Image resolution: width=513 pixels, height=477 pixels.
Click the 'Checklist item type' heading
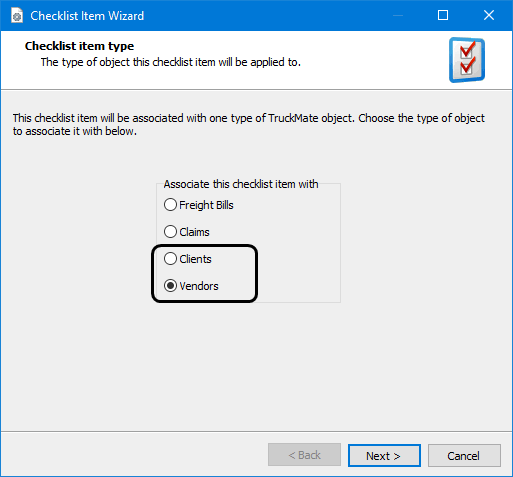tap(79, 46)
